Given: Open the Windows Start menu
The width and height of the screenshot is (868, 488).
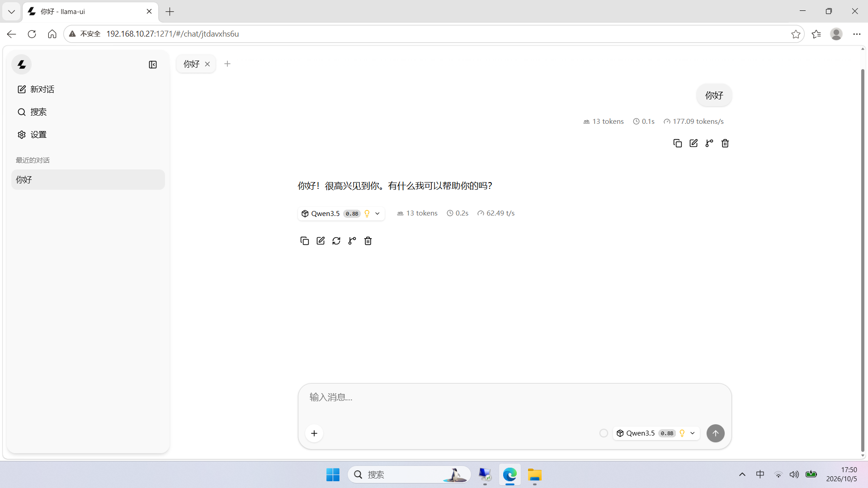Looking at the screenshot, I should pyautogui.click(x=333, y=474).
